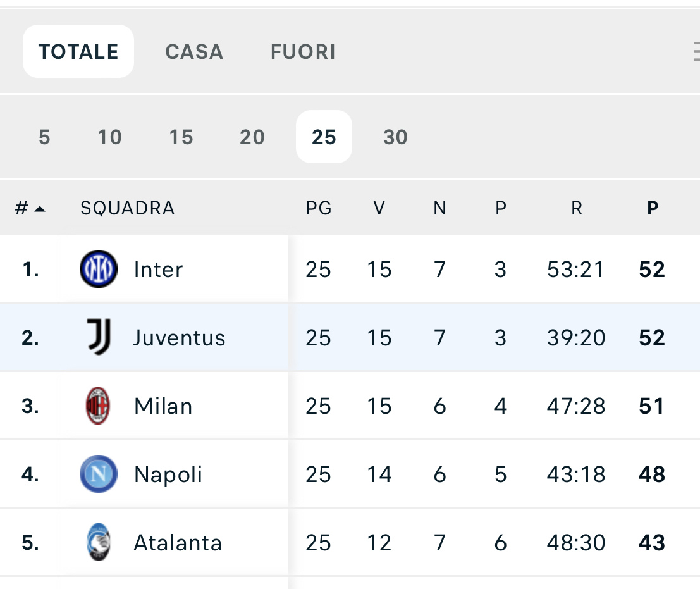Select the last 5 matches filter
The height and width of the screenshot is (589, 700).
(44, 137)
